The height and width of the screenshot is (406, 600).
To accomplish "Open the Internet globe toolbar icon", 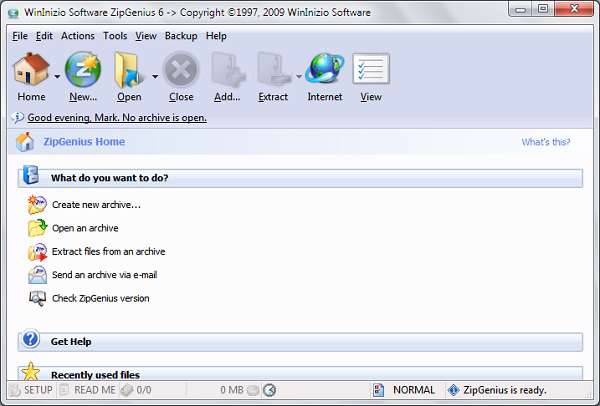I will (x=325, y=68).
